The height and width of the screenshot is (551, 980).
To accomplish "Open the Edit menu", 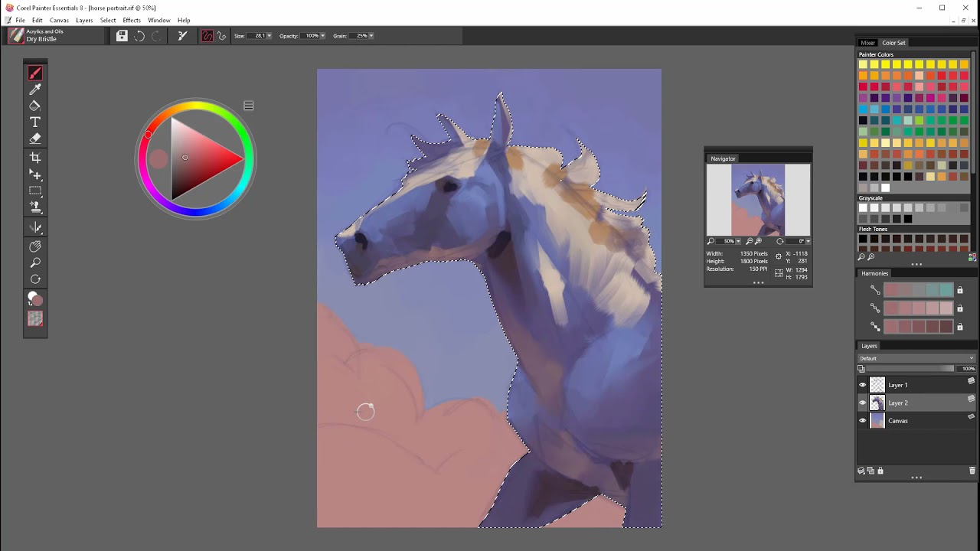I will click(x=37, y=20).
